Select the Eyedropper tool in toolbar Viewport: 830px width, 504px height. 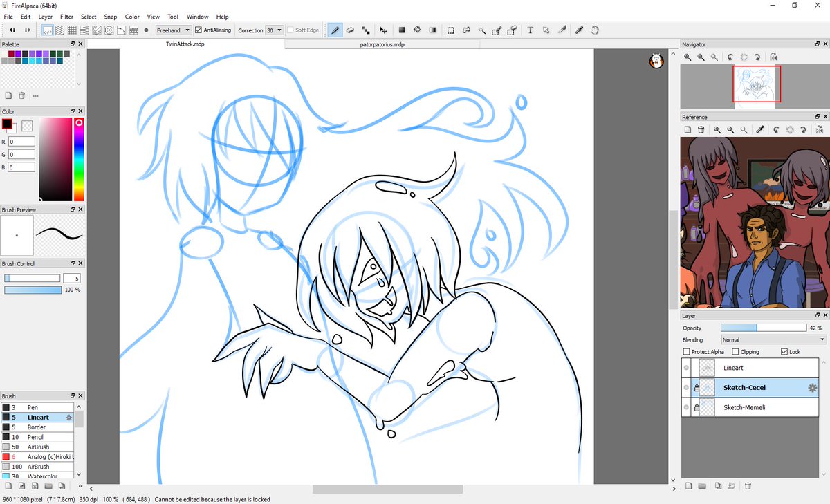pyautogui.click(x=580, y=30)
